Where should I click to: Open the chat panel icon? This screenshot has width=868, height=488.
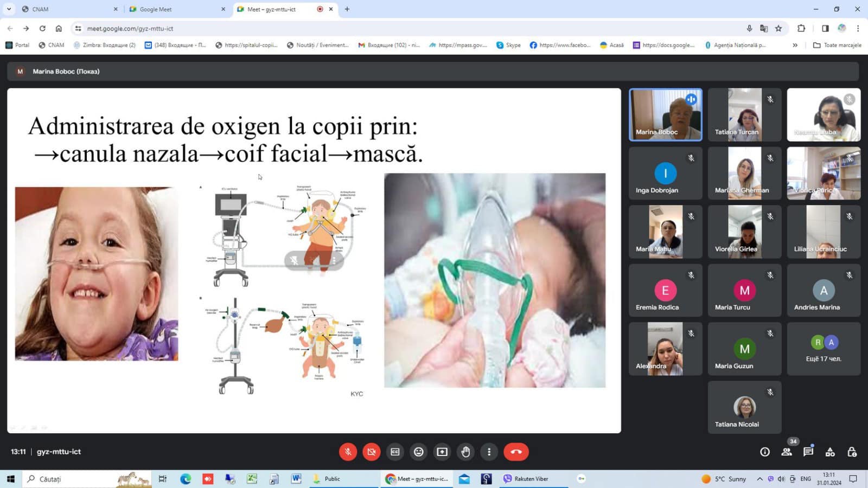808,452
